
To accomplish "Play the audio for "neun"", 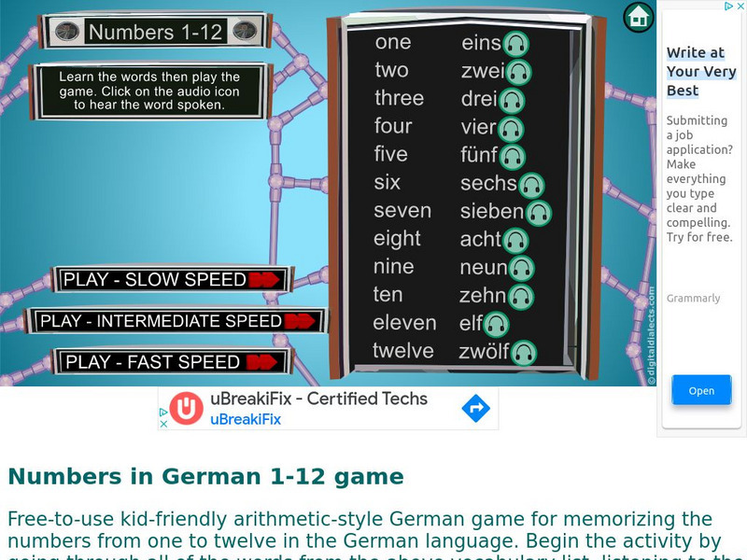I will [519, 267].
